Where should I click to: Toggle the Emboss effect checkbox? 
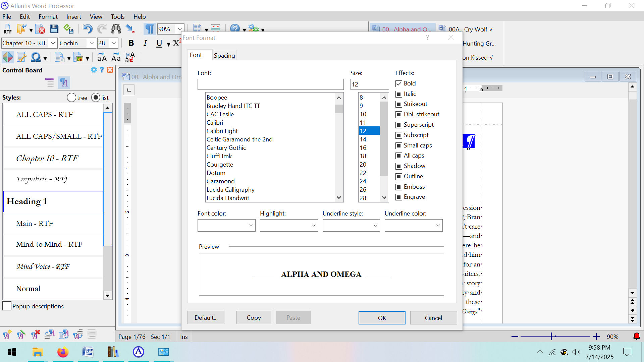399,187
